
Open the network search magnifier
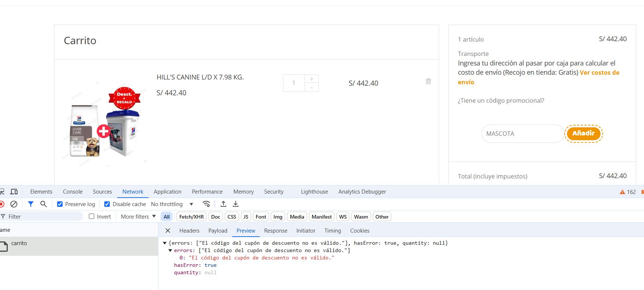point(43,204)
